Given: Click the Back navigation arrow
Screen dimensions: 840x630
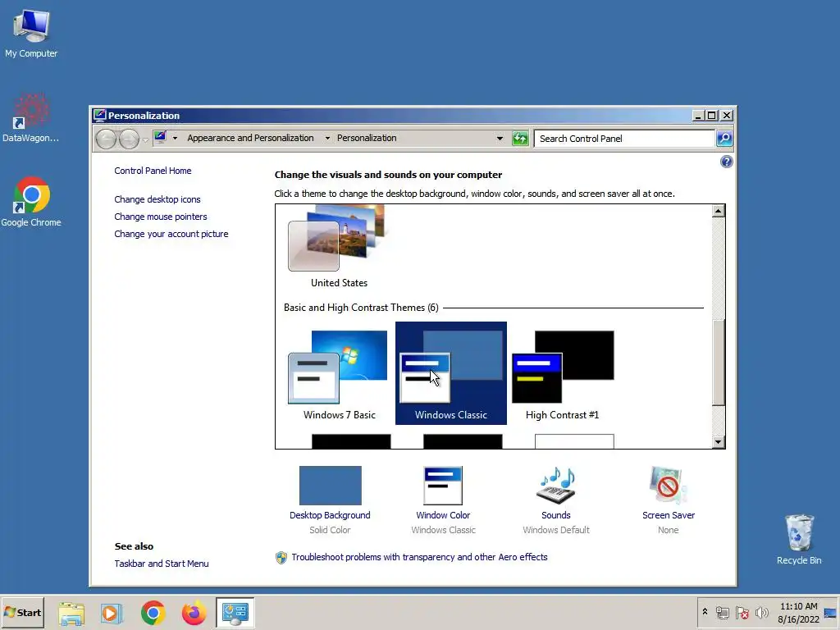Looking at the screenshot, I should [x=106, y=139].
